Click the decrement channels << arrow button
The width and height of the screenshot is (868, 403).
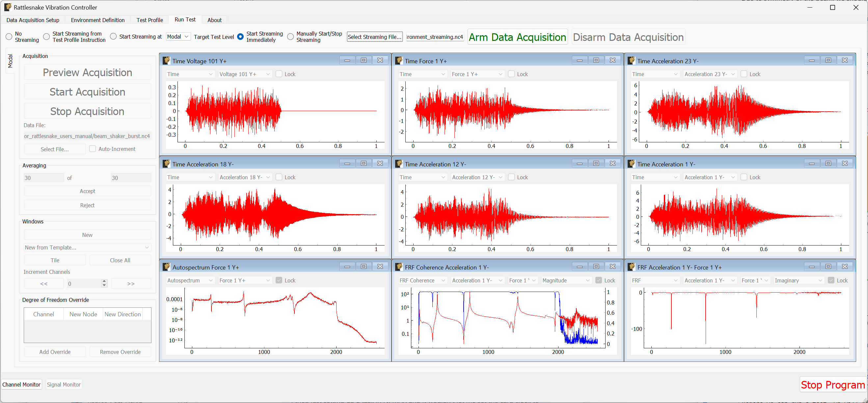click(x=43, y=283)
